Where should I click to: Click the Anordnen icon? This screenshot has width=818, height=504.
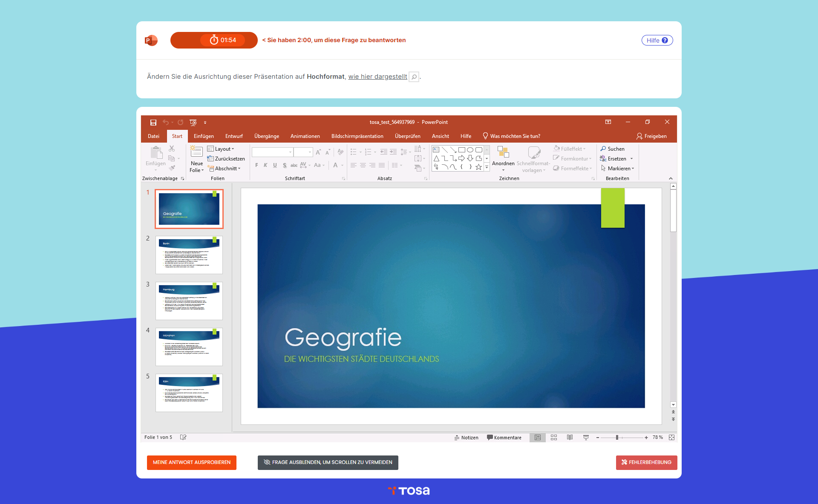tap(503, 152)
